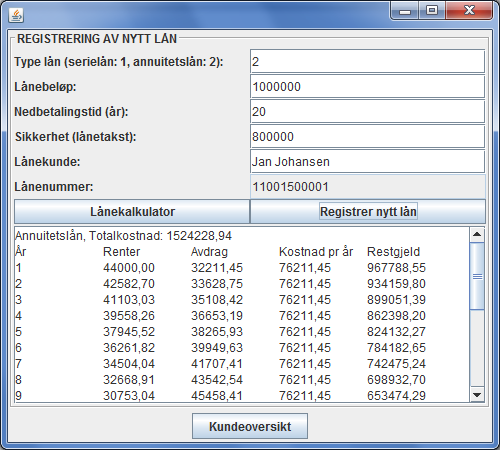The height and width of the screenshot is (450, 500).
Task: Minimize the loan registration window
Action: point(405,11)
